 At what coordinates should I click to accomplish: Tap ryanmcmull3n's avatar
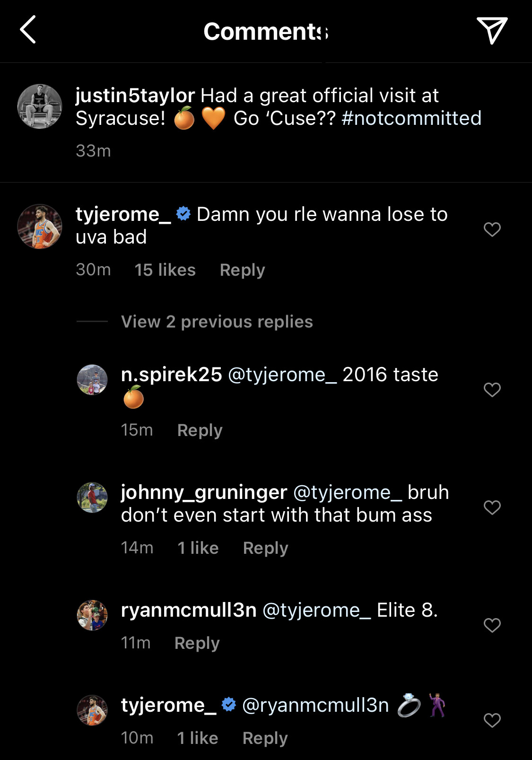coord(92,615)
